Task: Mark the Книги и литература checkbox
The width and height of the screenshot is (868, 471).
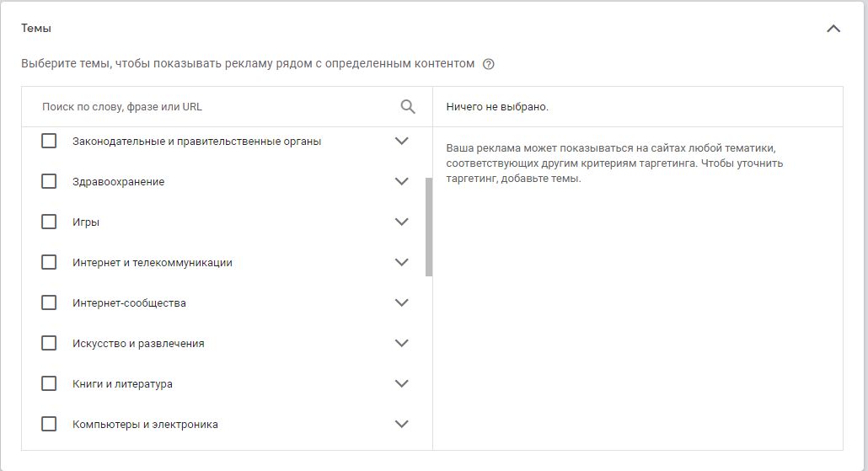Action: 49,383
